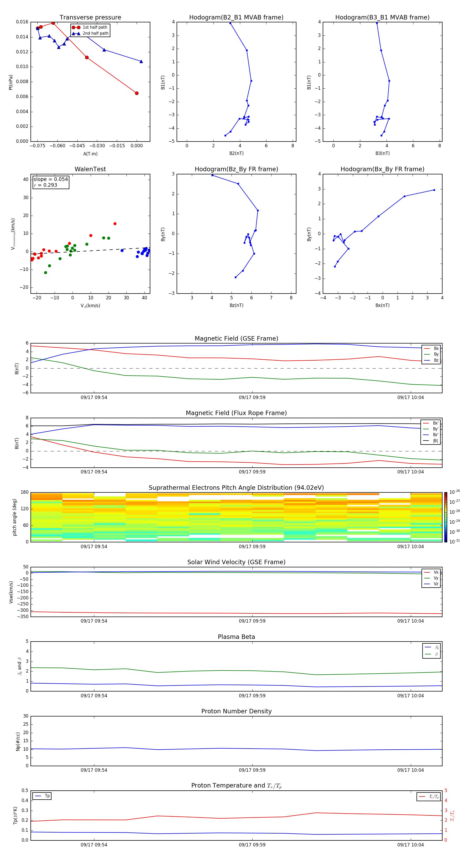Click the 'Vy' legend entry
The image size is (473, 868).
coord(431,578)
